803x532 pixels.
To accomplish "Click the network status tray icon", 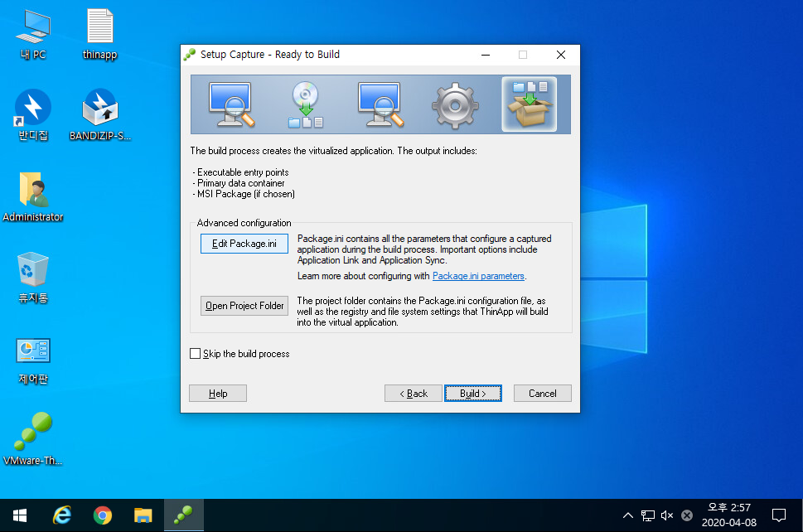I will (x=648, y=515).
